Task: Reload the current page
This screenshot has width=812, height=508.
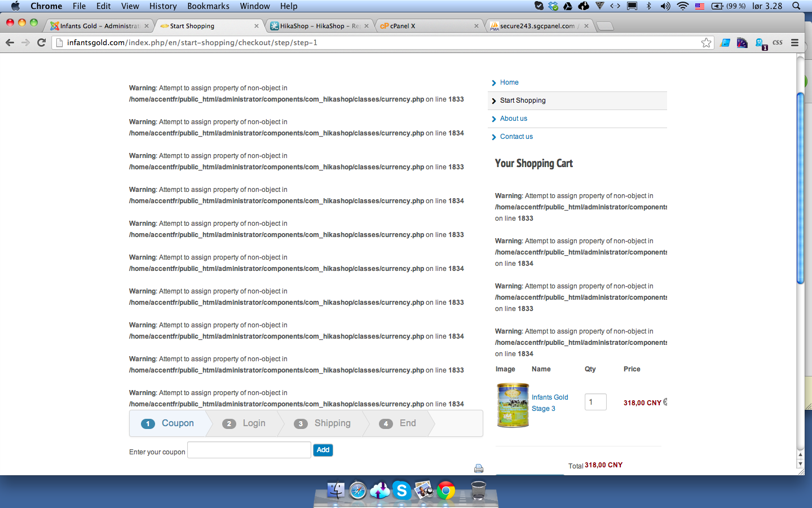Action: (41, 42)
